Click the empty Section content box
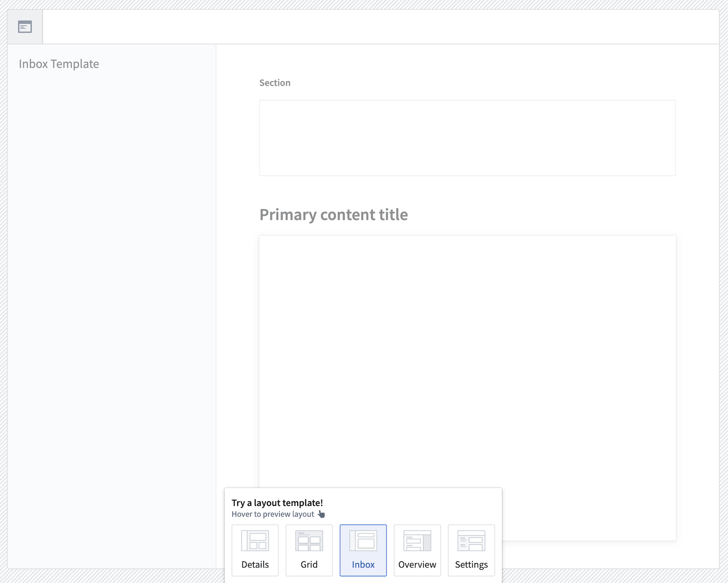Screen dimensions: 728x583 (x=467, y=138)
